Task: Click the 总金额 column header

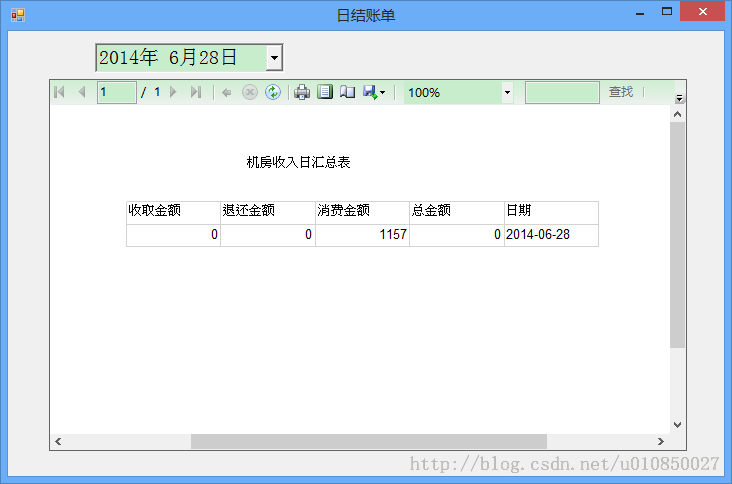Action: (x=457, y=213)
